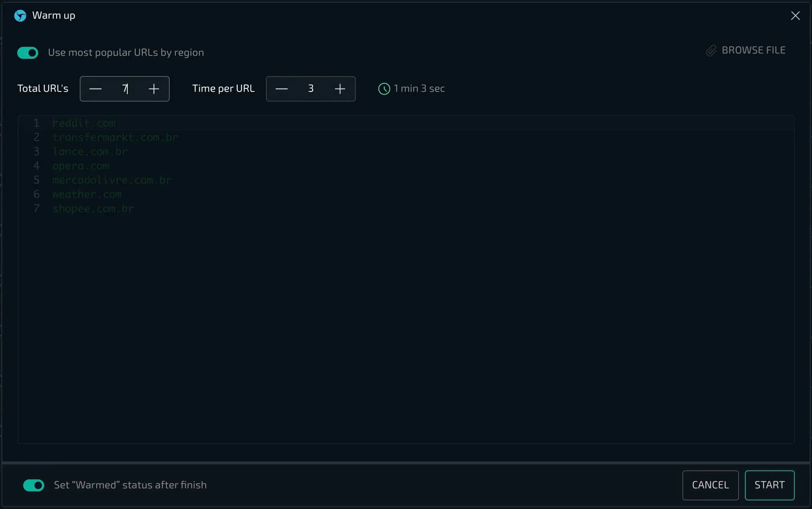The height and width of the screenshot is (509, 812).
Task: Increase Time per URL with plus button
Action: [x=340, y=89]
